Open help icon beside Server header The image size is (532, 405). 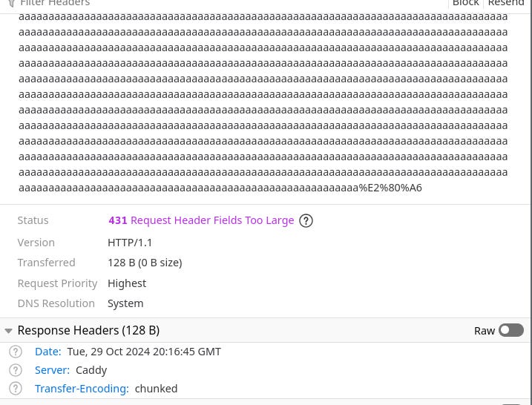tap(16, 370)
